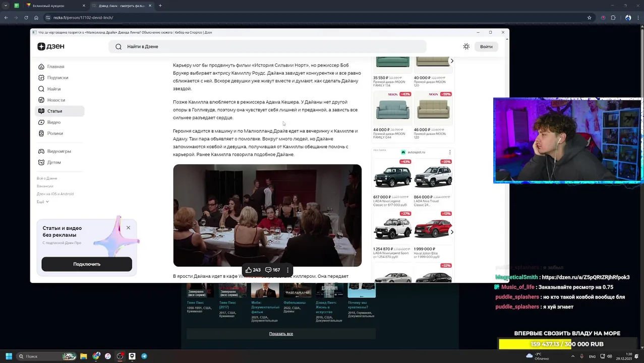Open the Дзен logo home link
Screen dimensions: 644x363
tap(50, 46)
